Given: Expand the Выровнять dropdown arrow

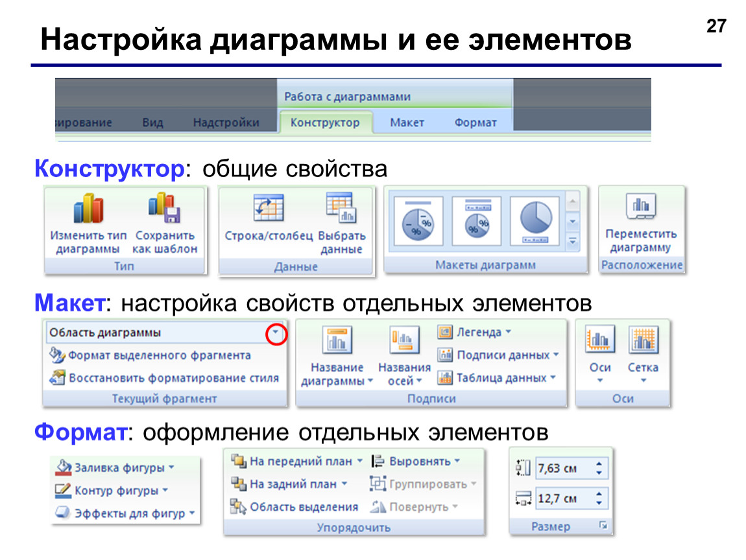Looking at the screenshot, I should 457,461.
